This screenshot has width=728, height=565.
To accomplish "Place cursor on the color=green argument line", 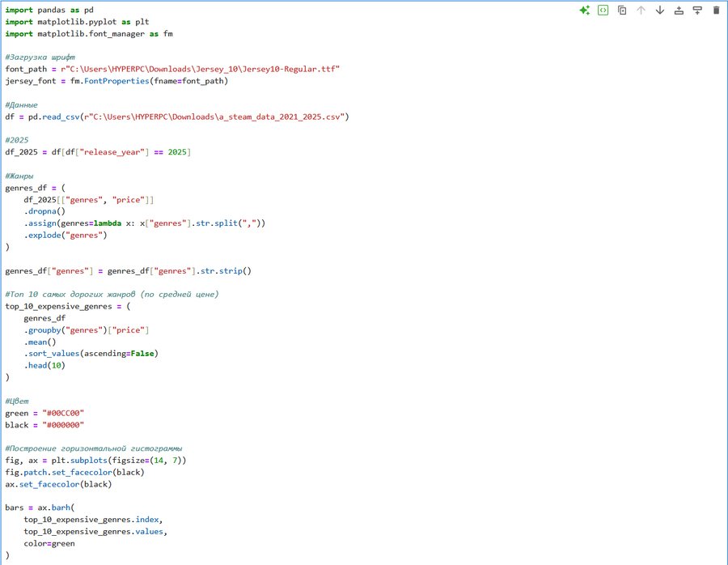I will [x=49, y=543].
